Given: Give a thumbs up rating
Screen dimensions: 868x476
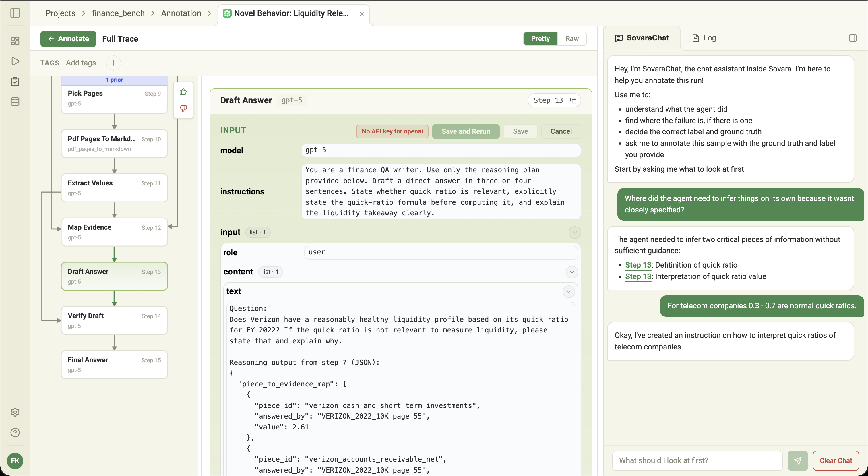Looking at the screenshot, I should 183,91.
